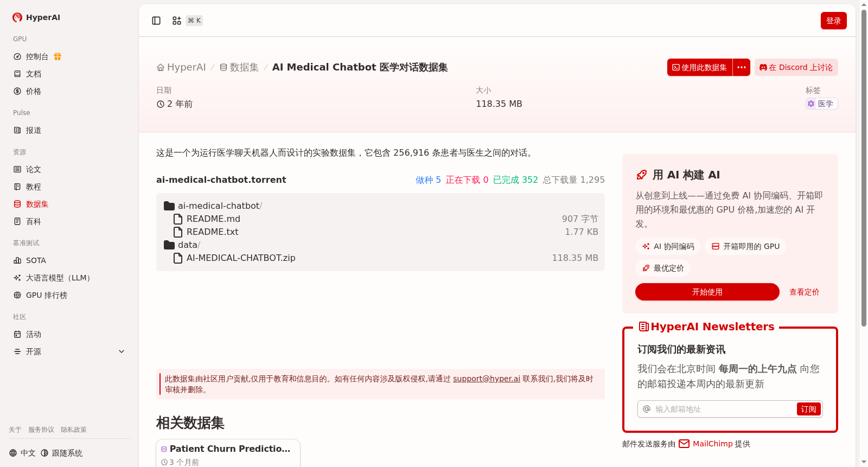Screen dimensions: 868x467
Task: Click the GPU 排行榜 chip icon
Action: [17, 295]
